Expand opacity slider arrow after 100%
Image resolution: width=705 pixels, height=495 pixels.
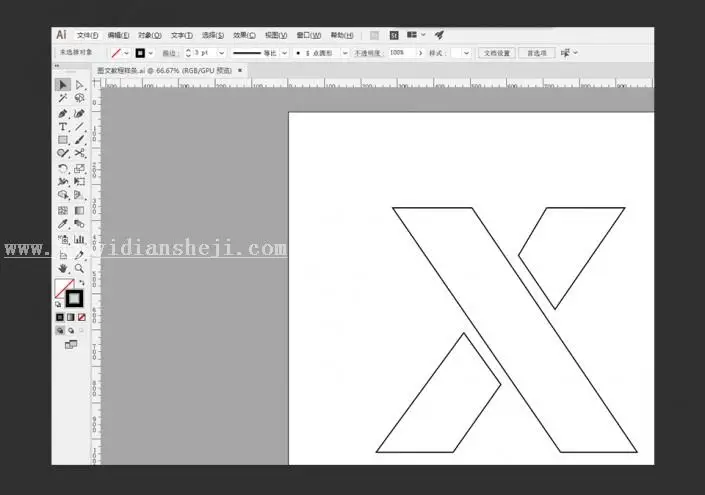click(420, 53)
